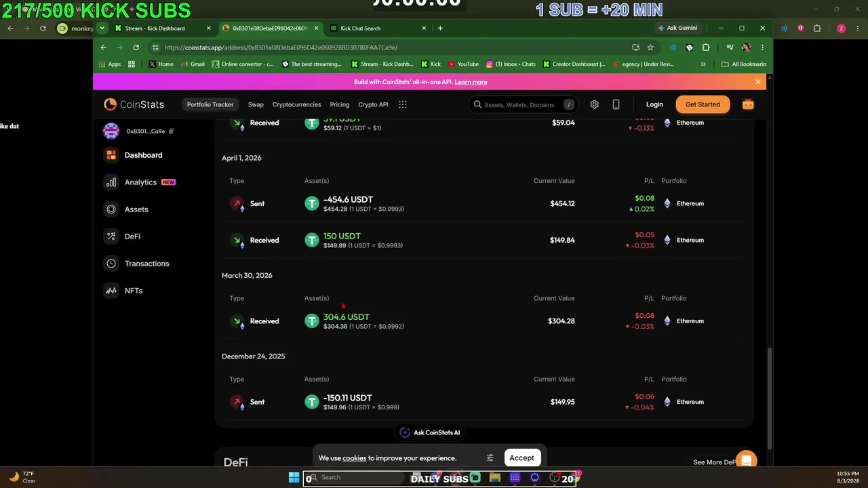The image size is (868, 488).
Task: Open the Crypto API nav item
Action: (373, 104)
